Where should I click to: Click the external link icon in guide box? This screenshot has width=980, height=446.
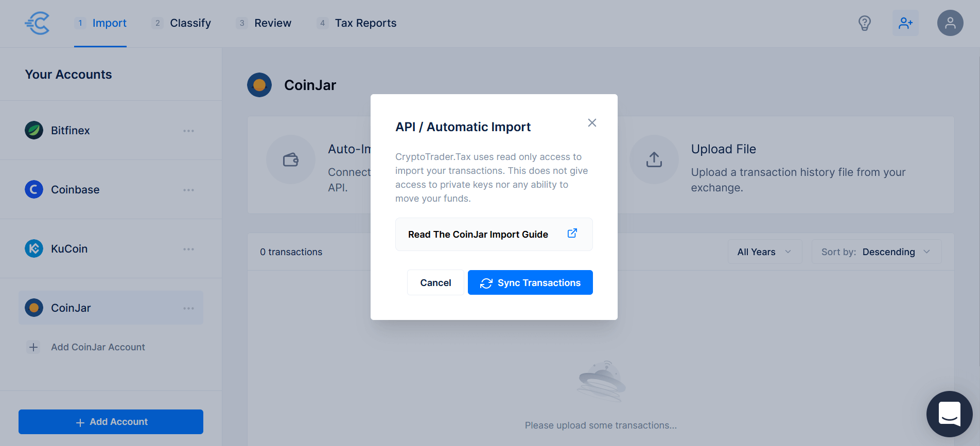point(572,234)
